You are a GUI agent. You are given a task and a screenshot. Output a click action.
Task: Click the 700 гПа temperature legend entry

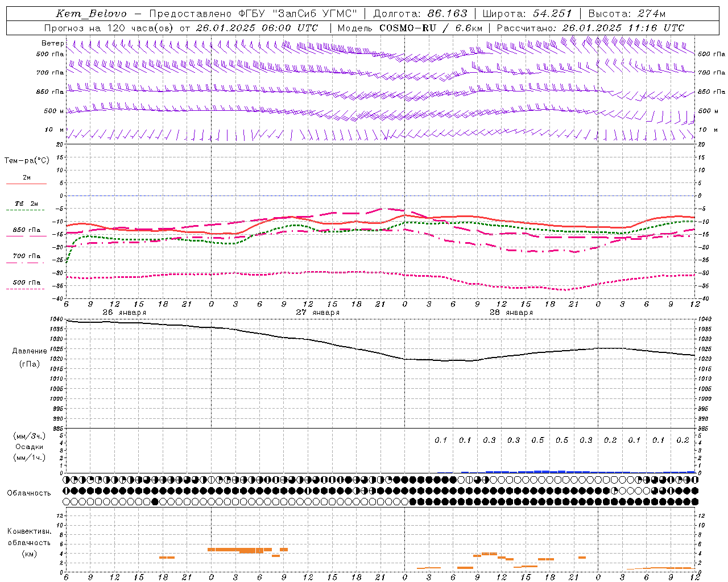[27, 256]
